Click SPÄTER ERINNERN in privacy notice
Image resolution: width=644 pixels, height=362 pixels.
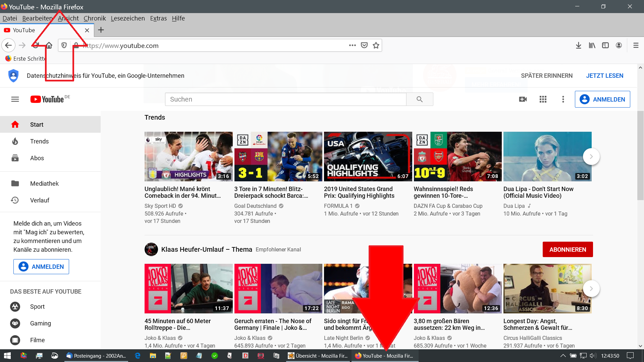point(547,76)
